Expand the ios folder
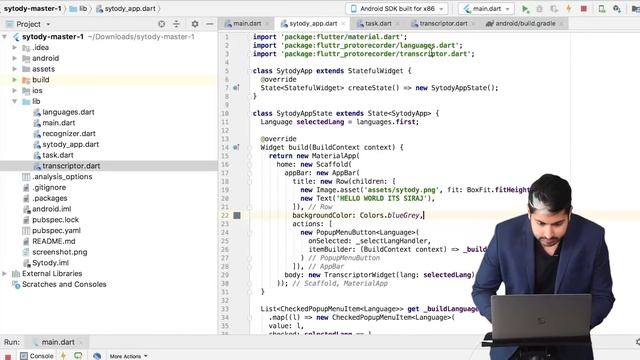The width and height of the screenshot is (640, 360). pos(15,91)
